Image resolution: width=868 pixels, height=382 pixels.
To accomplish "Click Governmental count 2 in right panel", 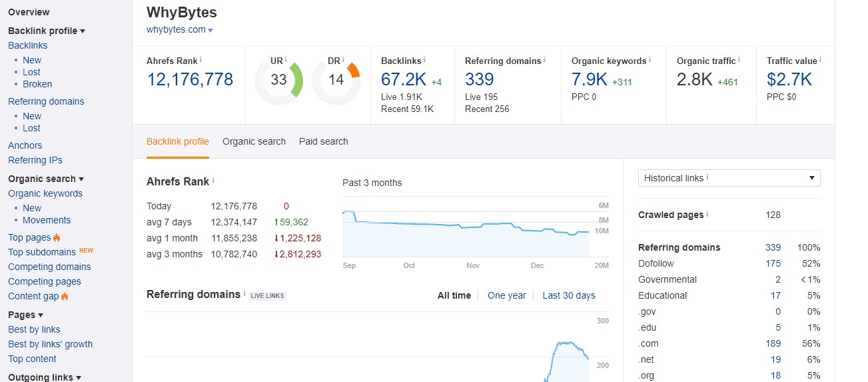I will point(778,279).
